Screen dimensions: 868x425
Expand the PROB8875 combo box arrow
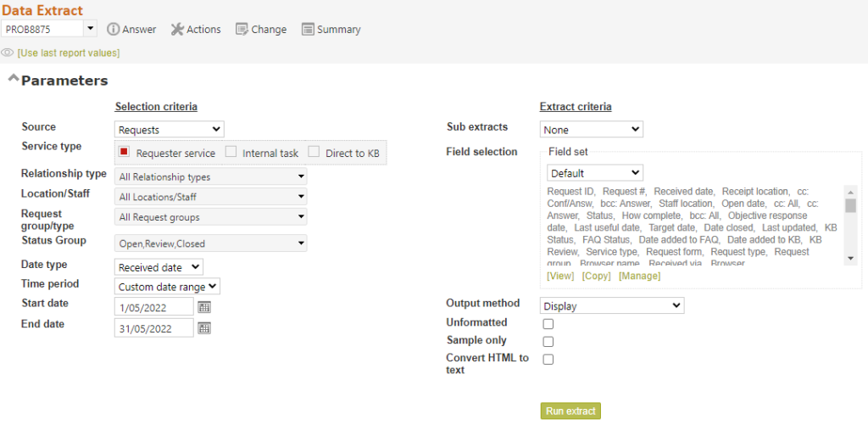pyautogui.click(x=90, y=29)
